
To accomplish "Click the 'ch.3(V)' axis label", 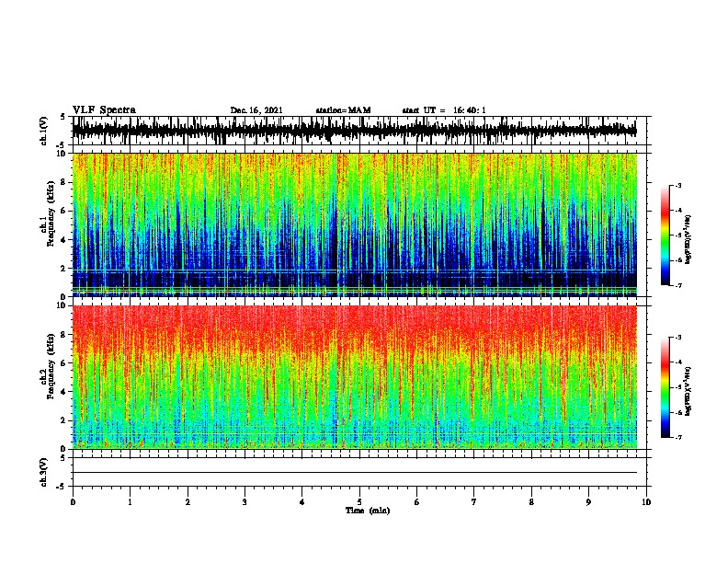I will click(x=44, y=472).
